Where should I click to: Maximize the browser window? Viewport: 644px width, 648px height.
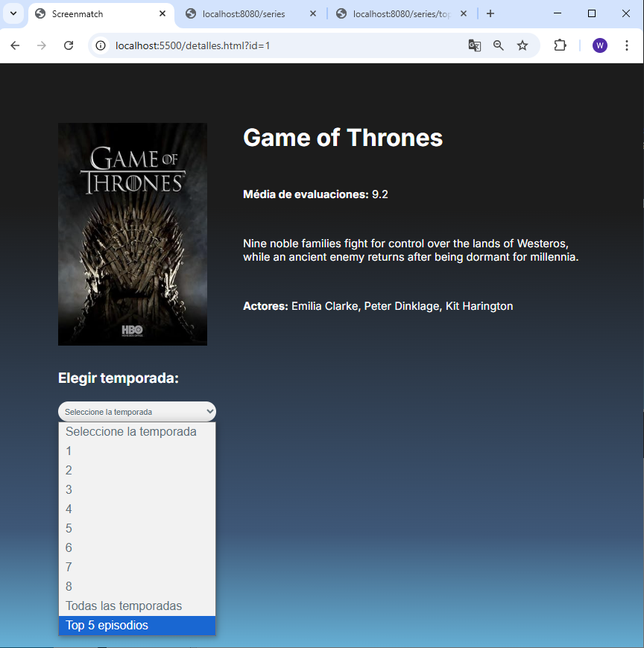(x=592, y=13)
